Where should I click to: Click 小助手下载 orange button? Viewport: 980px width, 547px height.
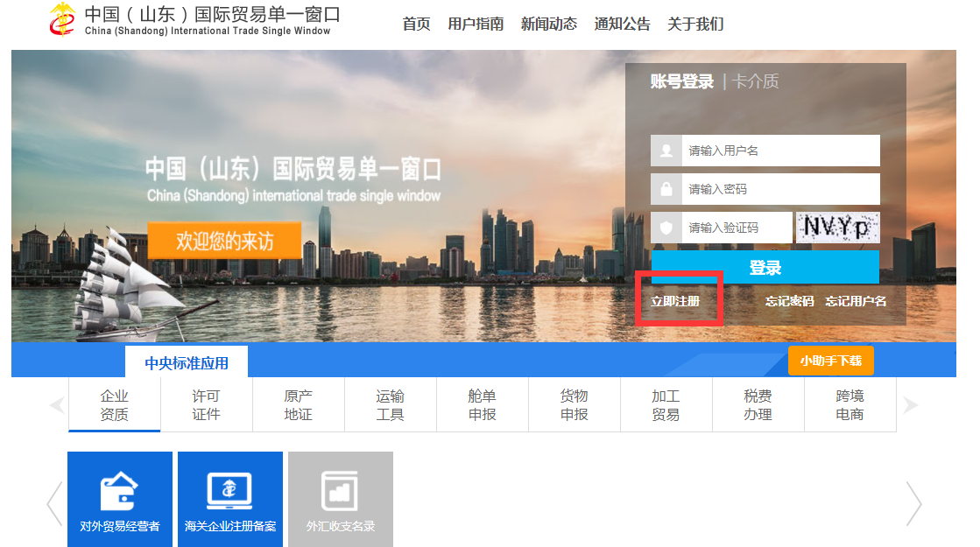click(830, 361)
